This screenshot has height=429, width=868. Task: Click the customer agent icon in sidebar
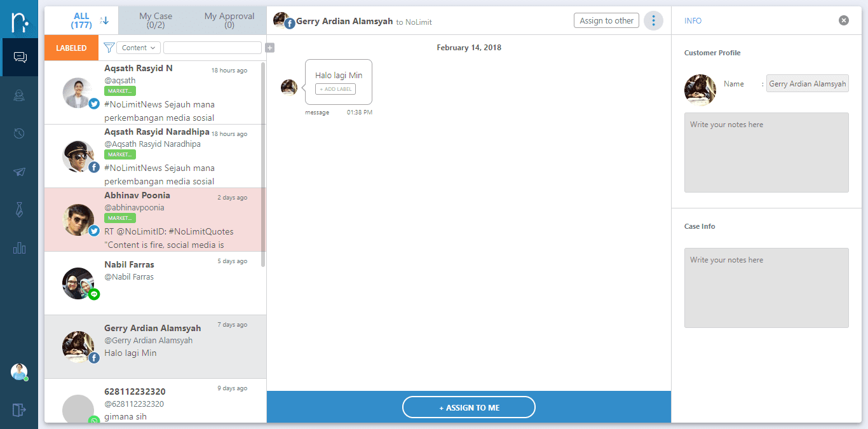coord(20,95)
